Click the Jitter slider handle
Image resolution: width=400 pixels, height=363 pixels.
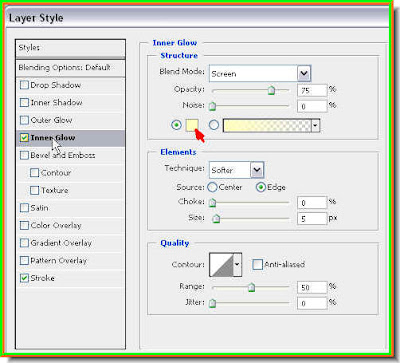coord(212,303)
